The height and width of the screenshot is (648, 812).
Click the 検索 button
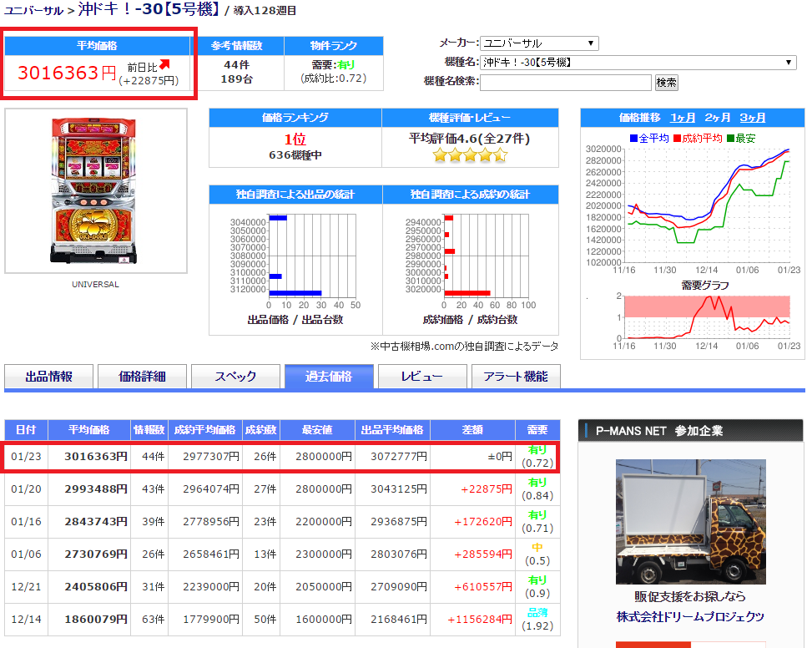[x=667, y=83]
